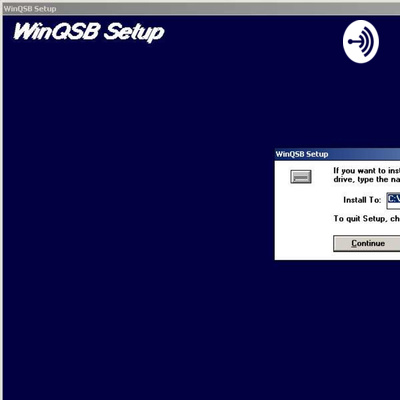Click the underlined C of the Continue button
This screenshot has width=400, height=400.
click(354, 243)
